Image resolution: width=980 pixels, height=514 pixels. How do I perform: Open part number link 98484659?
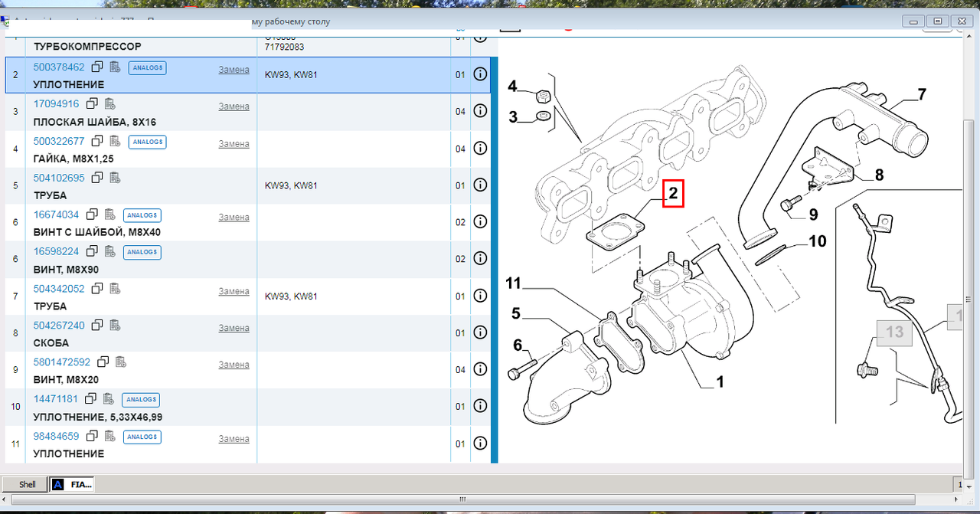click(x=56, y=436)
